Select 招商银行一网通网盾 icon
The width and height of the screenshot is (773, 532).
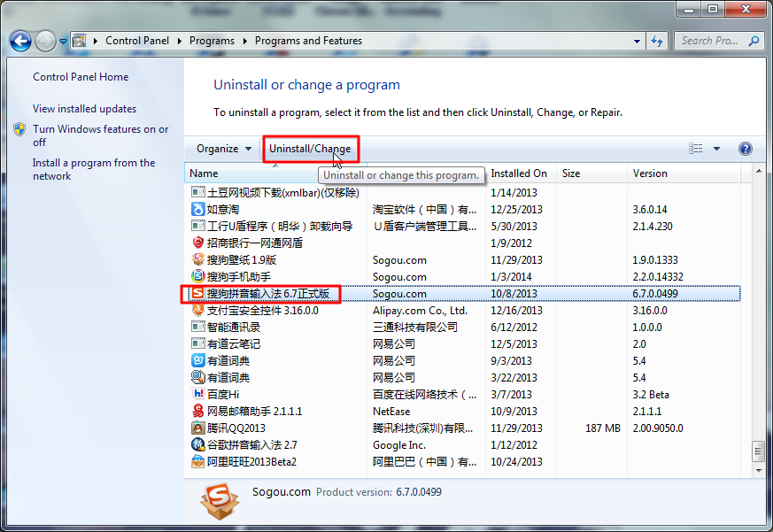tap(197, 243)
